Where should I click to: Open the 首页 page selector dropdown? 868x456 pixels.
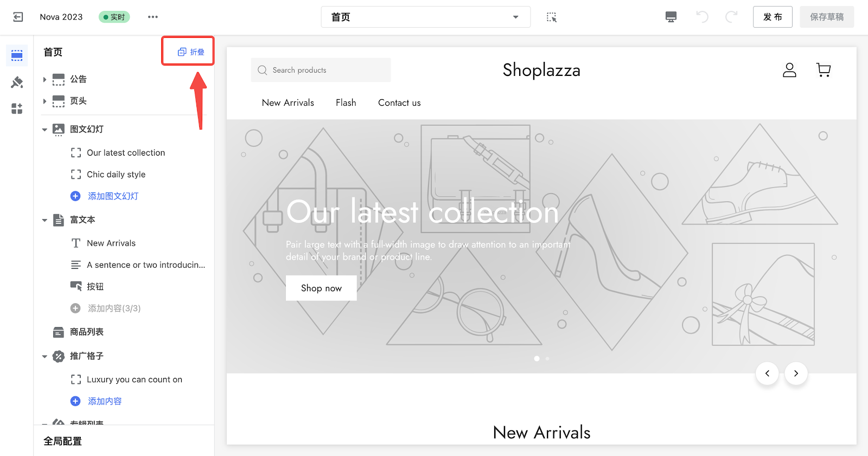[425, 17]
